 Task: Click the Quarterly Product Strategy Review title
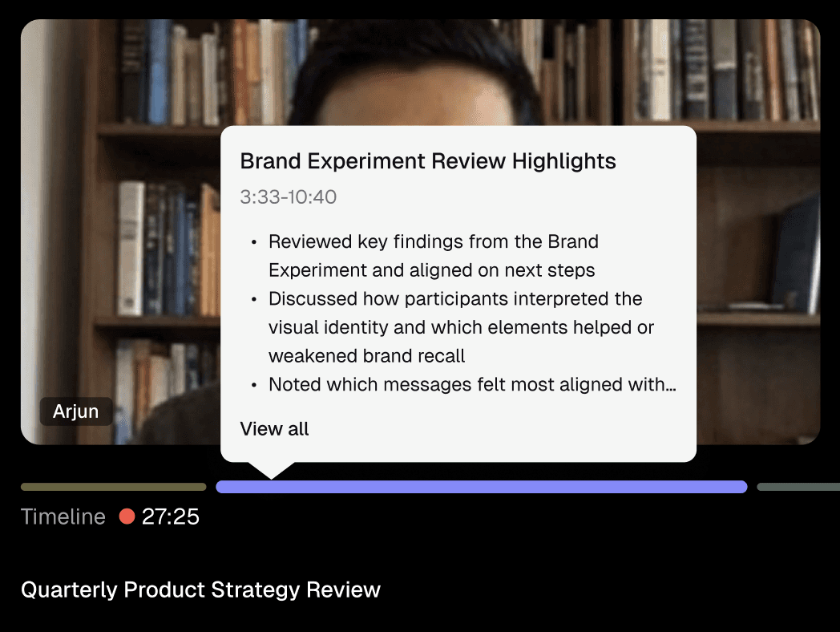click(x=201, y=589)
